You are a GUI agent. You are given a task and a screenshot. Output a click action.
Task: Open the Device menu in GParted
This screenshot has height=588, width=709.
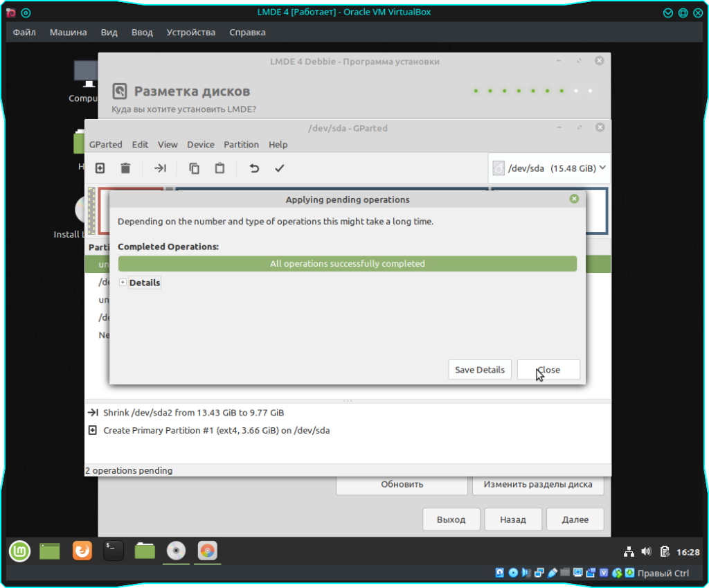pos(201,145)
